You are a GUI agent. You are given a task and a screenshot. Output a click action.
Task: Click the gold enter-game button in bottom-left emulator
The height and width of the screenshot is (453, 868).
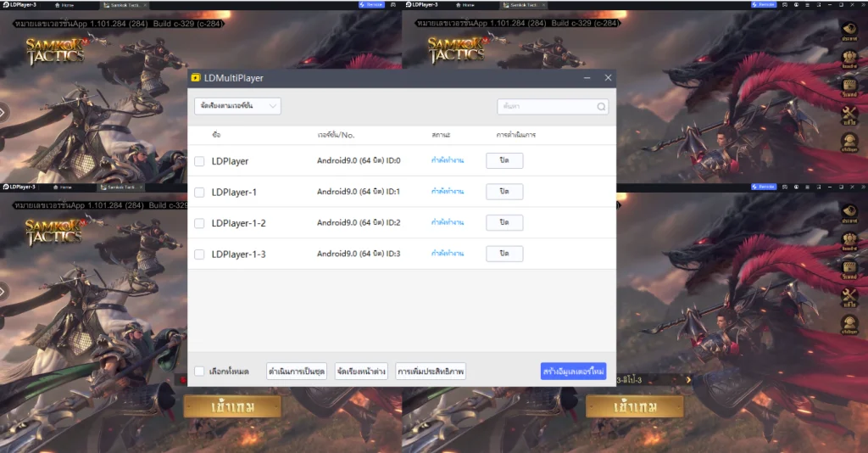point(232,407)
